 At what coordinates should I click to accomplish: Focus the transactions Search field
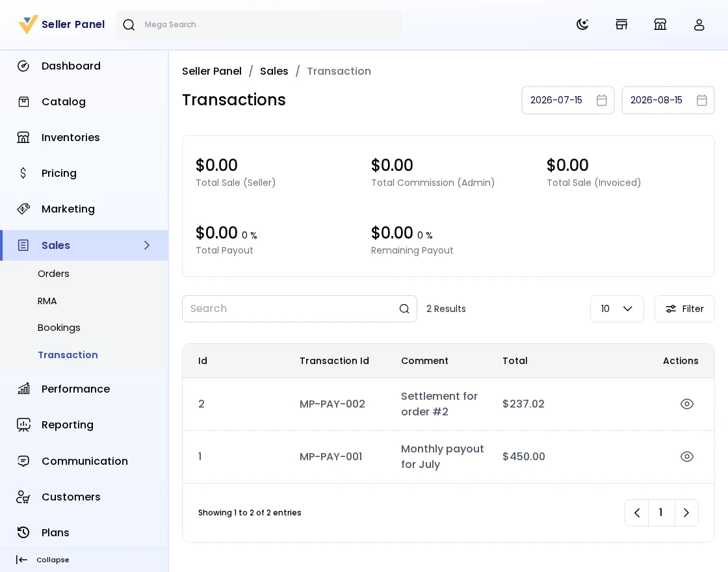300,309
